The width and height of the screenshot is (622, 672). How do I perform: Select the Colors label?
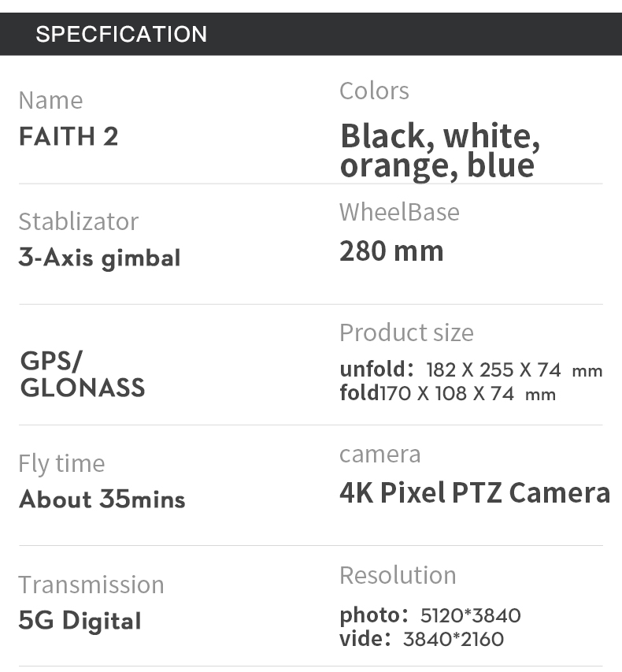pos(374,91)
